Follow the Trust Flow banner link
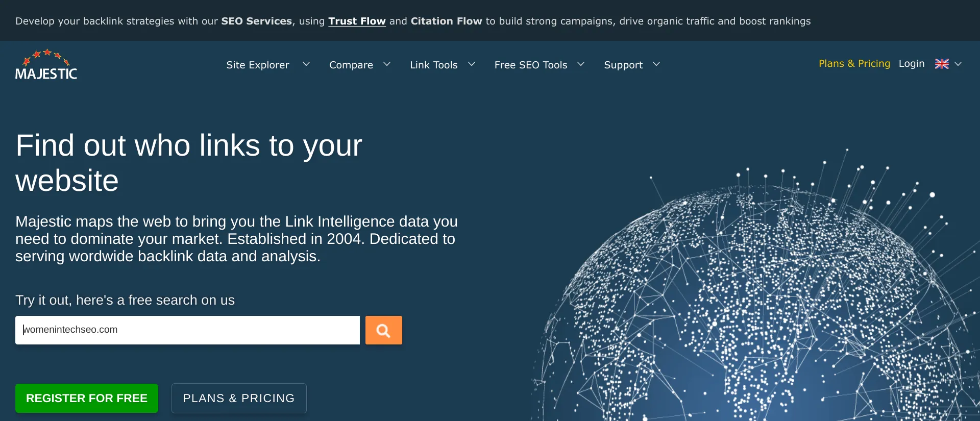The image size is (980, 421). click(x=357, y=21)
